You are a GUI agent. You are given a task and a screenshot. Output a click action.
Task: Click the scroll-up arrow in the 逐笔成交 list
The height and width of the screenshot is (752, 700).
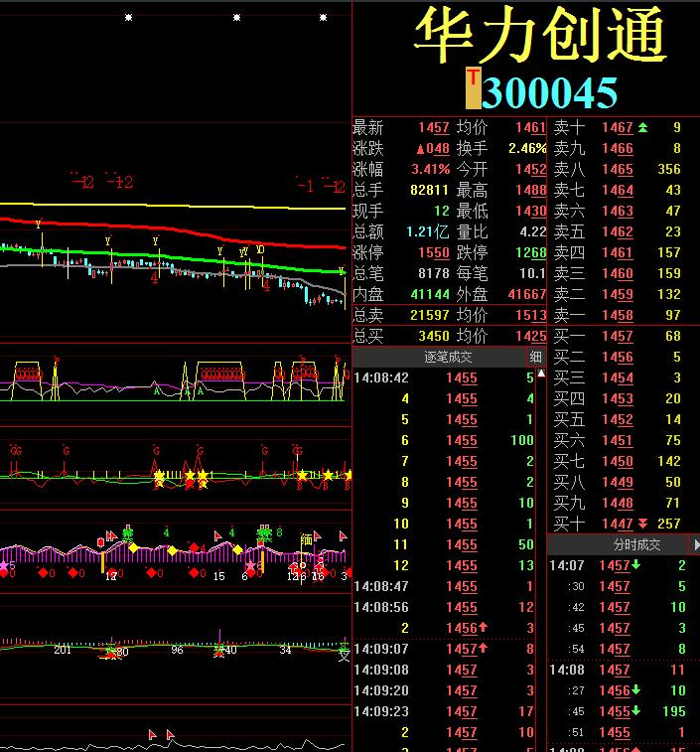541,374
